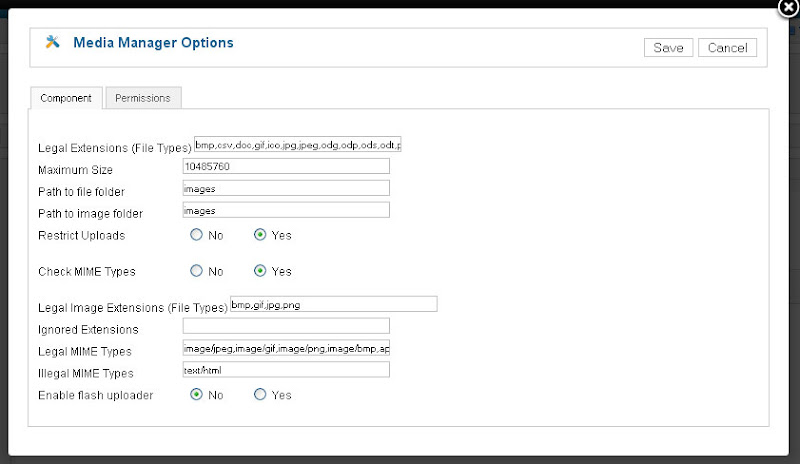Set Enable flash uploader to Yes
The width and height of the screenshot is (800, 464).
(x=260, y=395)
